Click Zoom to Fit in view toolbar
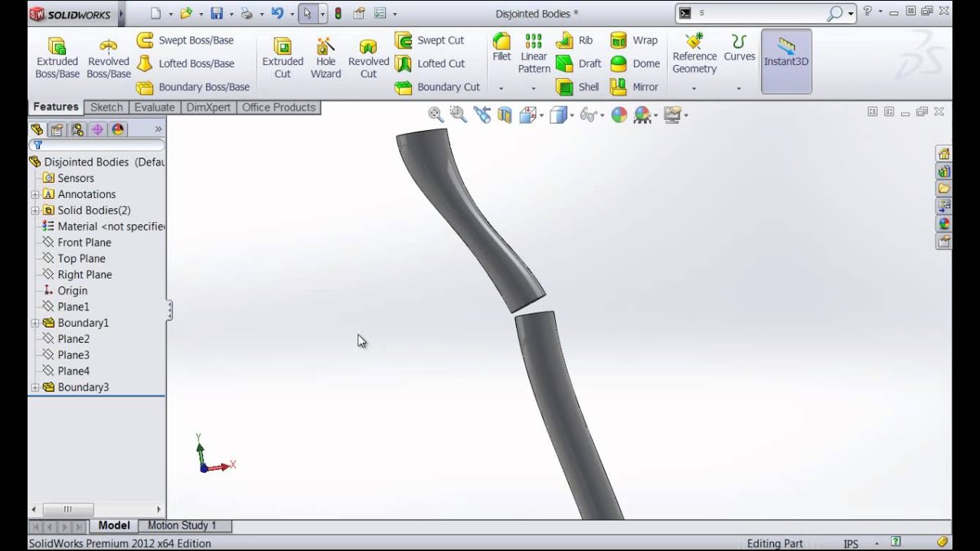 point(436,115)
